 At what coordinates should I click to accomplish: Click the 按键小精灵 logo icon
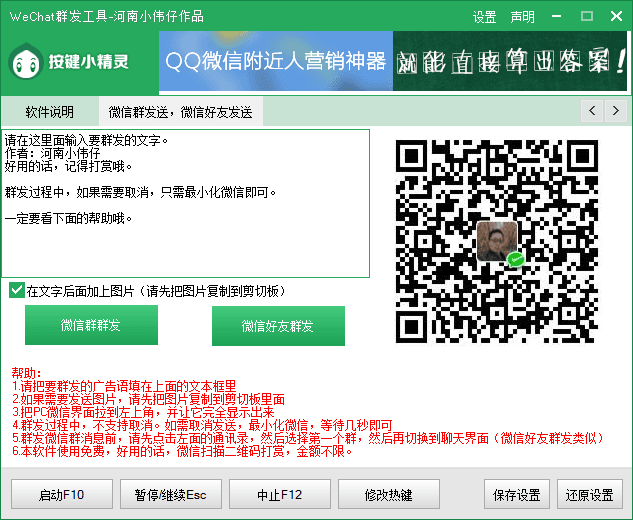pyautogui.click(x=26, y=61)
